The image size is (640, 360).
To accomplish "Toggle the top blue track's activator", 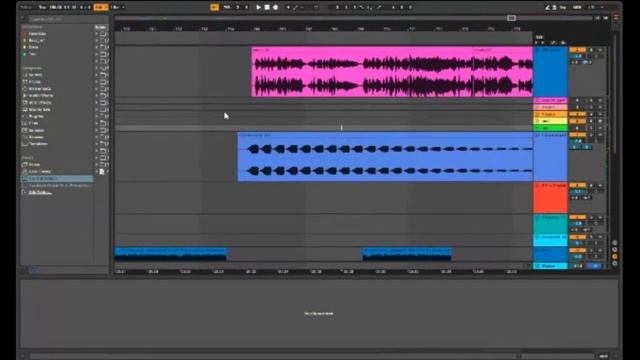I will coord(577,50).
